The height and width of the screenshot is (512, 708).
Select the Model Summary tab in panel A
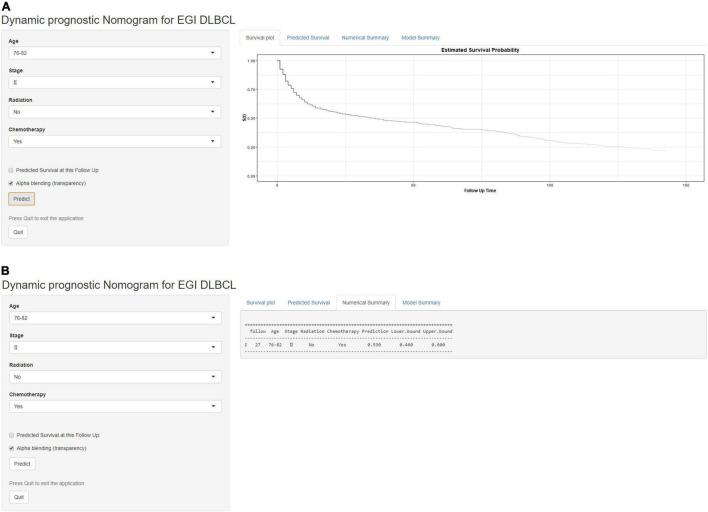click(x=421, y=37)
